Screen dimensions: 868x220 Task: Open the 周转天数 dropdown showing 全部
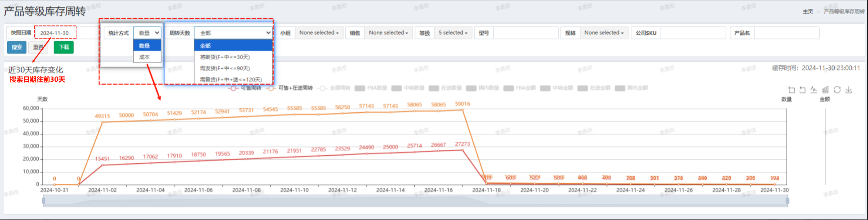click(x=233, y=33)
